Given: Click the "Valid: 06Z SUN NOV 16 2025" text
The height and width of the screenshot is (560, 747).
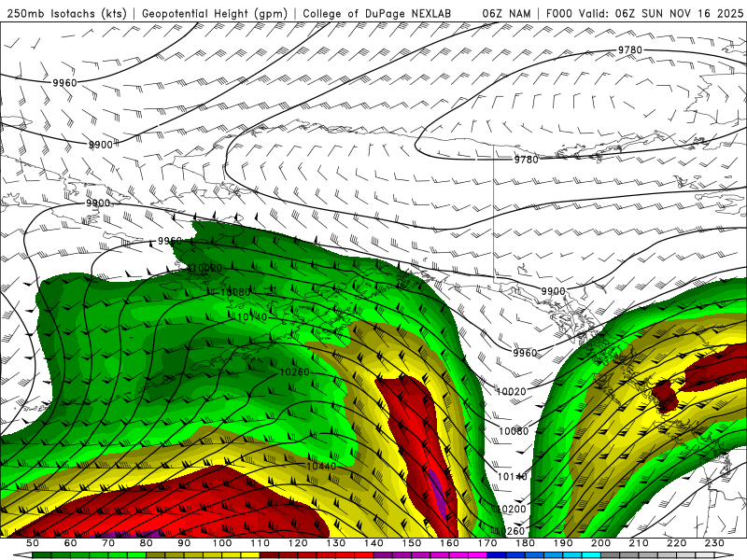Looking at the screenshot, I should tap(661, 13).
